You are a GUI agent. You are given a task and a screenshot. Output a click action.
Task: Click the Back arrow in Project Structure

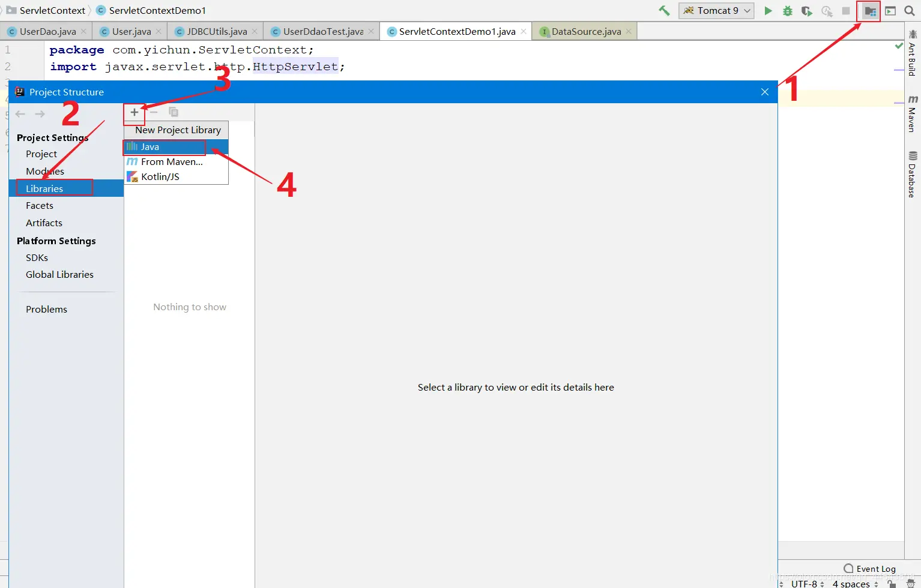click(x=20, y=114)
